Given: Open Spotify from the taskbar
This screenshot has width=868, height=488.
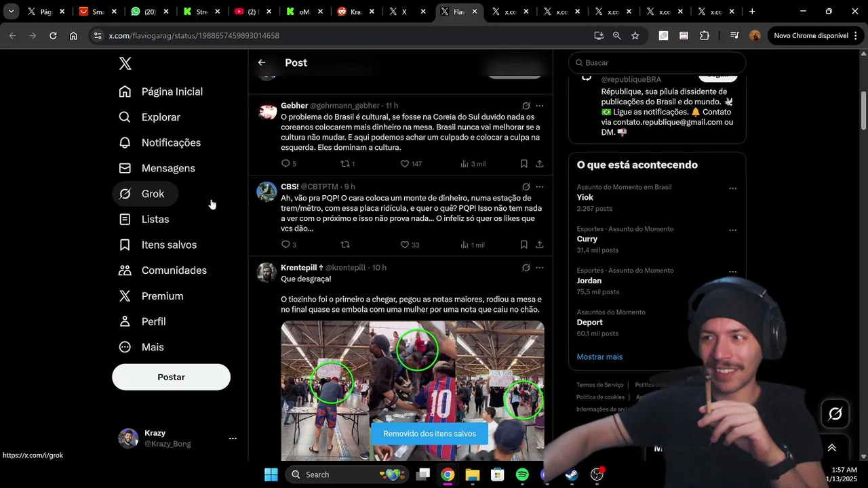Looking at the screenshot, I should click(522, 474).
